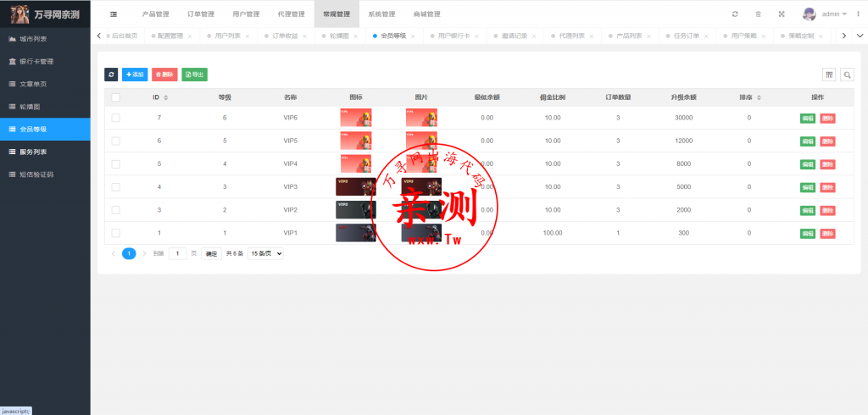Viewport: 868px width, 415px height.
Task: Click the refresh icon in top header
Action: coord(735,14)
